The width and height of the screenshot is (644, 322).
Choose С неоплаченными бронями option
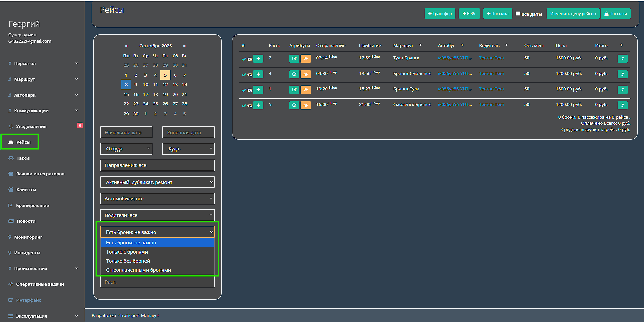pos(138,270)
